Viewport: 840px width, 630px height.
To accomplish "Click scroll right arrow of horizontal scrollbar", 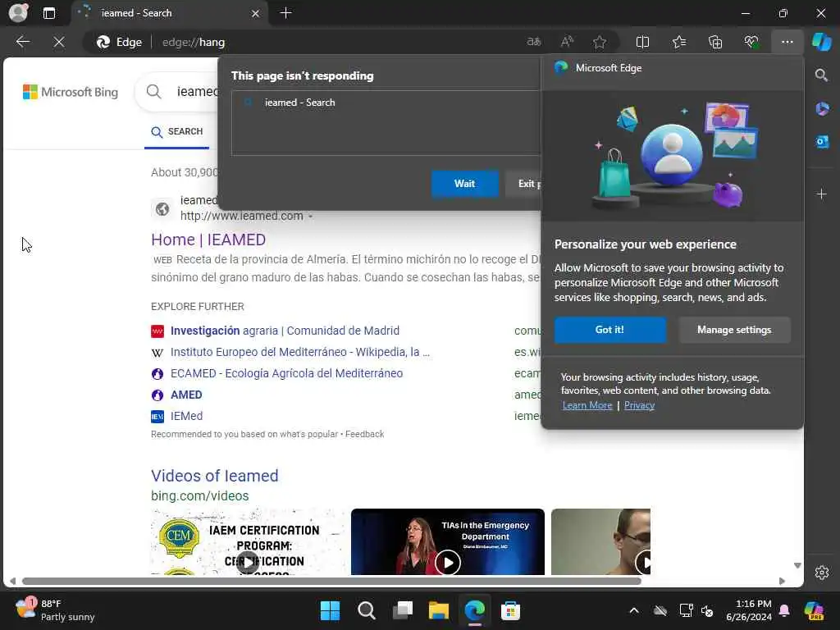I will (x=782, y=582).
